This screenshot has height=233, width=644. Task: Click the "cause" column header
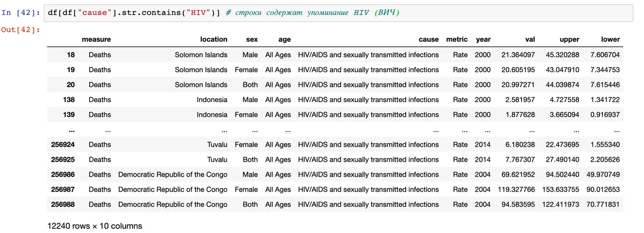click(x=429, y=39)
